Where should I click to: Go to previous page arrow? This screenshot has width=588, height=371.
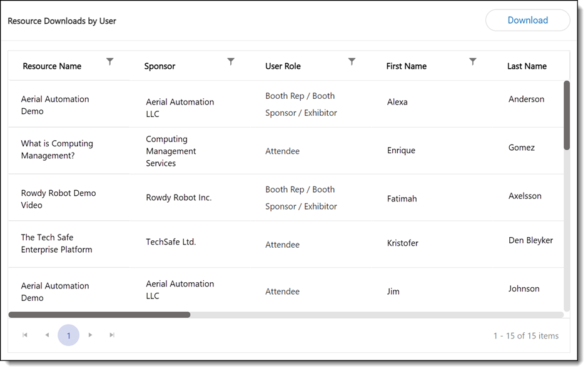point(47,335)
